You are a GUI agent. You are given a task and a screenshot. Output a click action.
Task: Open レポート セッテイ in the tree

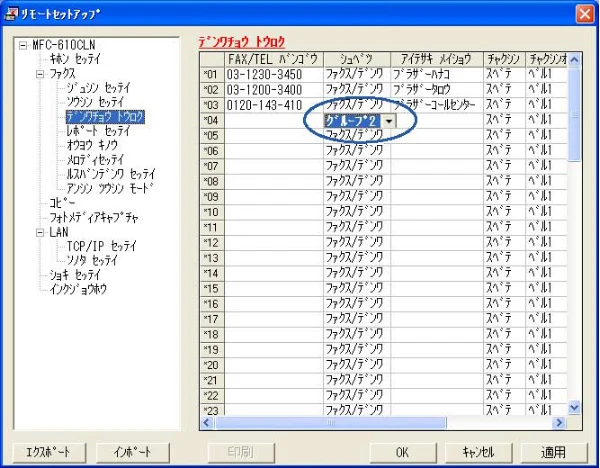99,131
